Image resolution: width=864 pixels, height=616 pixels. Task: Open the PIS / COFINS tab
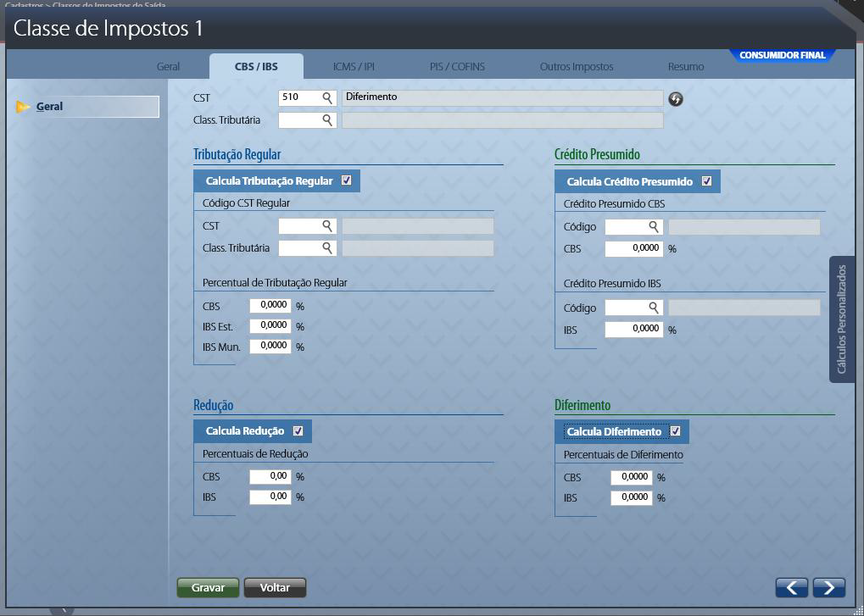pyautogui.click(x=457, y=66)
